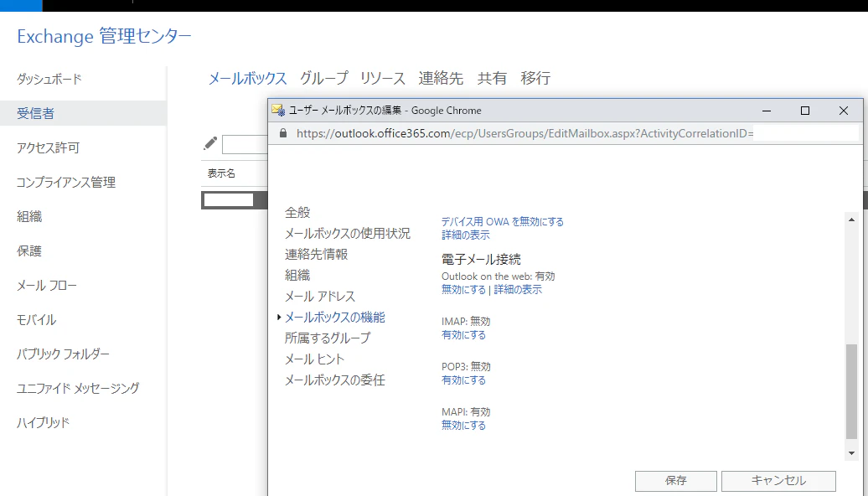Switch to メールボックス tab
The width and height of the screenshot is (868, 496).
(247, 78)
